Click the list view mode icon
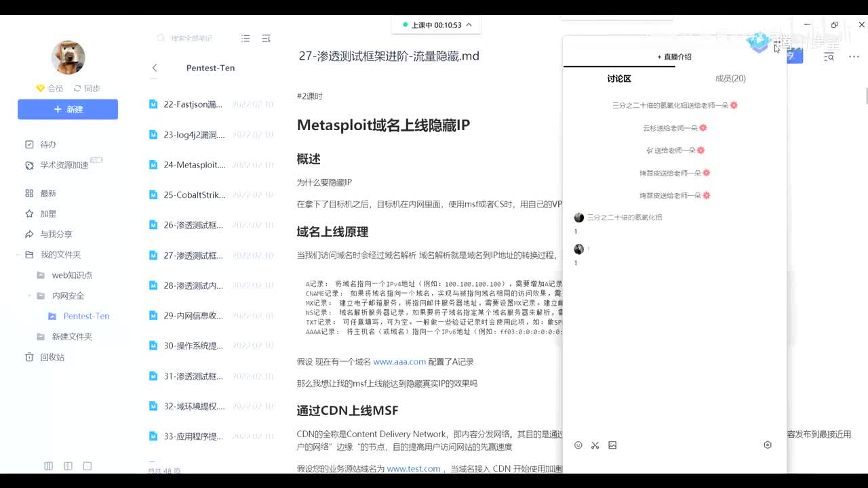Screen dimensions: 868x488 [245, 39]
